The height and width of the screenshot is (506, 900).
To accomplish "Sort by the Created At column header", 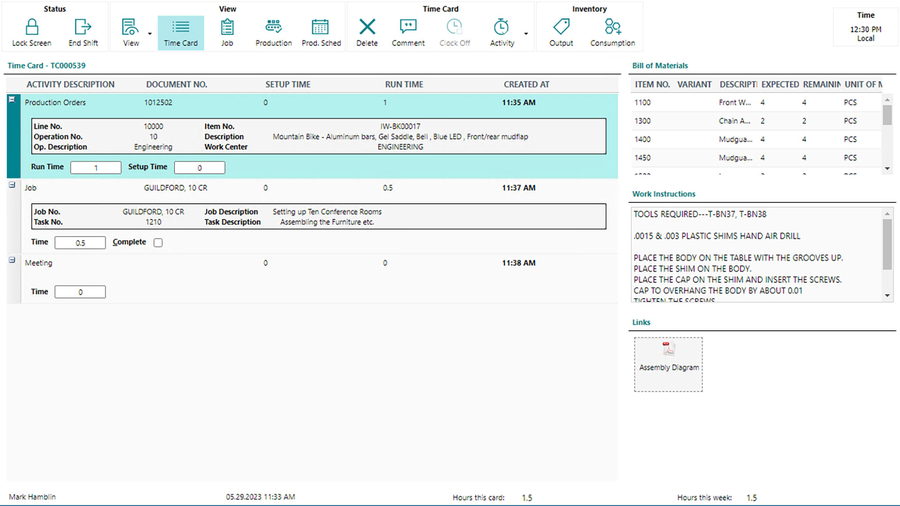I will coord(526,85).
